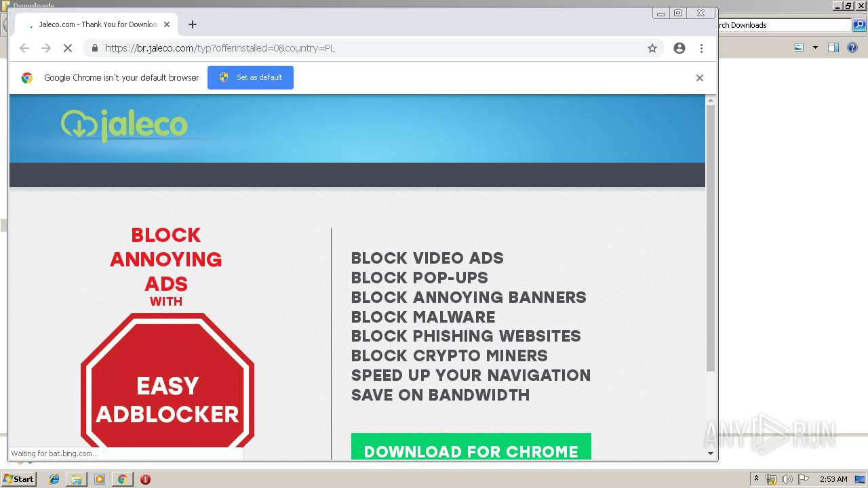Launch Internet Explorer from taskbar
The height and width of the screenshot is (488, 868).
[x=55, y=479]
